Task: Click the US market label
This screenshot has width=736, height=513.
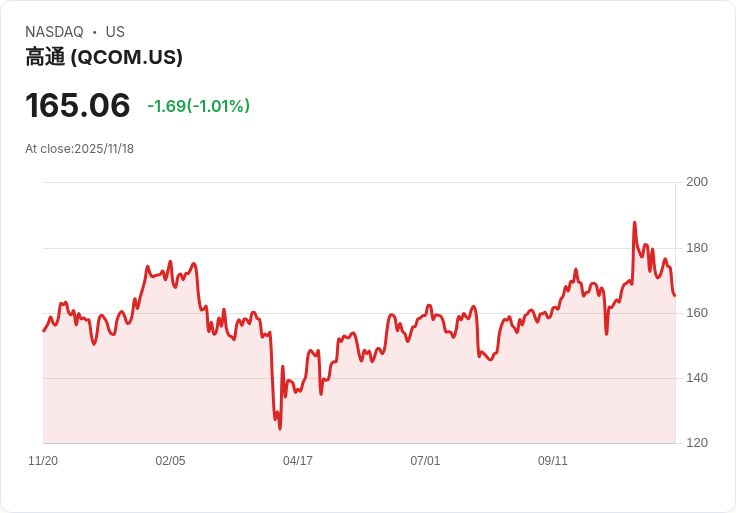Action: [x=115, y=32]
